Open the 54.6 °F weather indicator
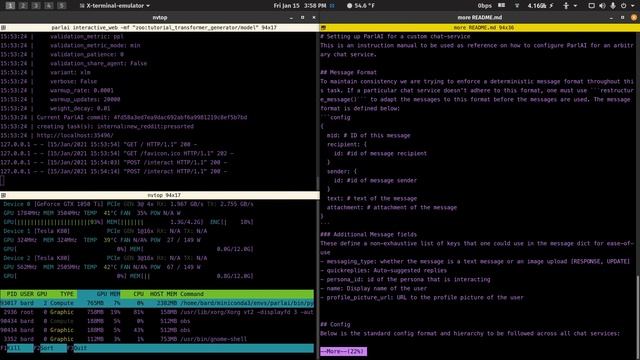 pos(361,6)
